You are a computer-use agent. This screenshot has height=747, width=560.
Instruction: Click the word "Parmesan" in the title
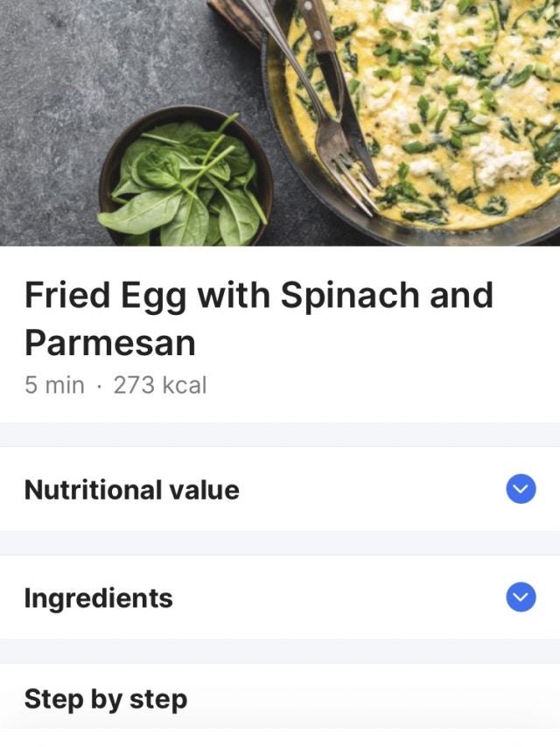coord(109,342)
